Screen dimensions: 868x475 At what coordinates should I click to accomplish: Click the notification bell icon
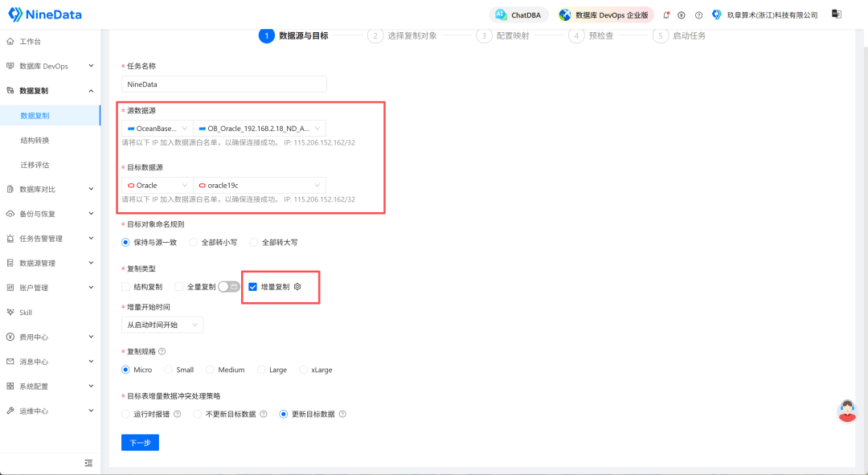point(666,15)
